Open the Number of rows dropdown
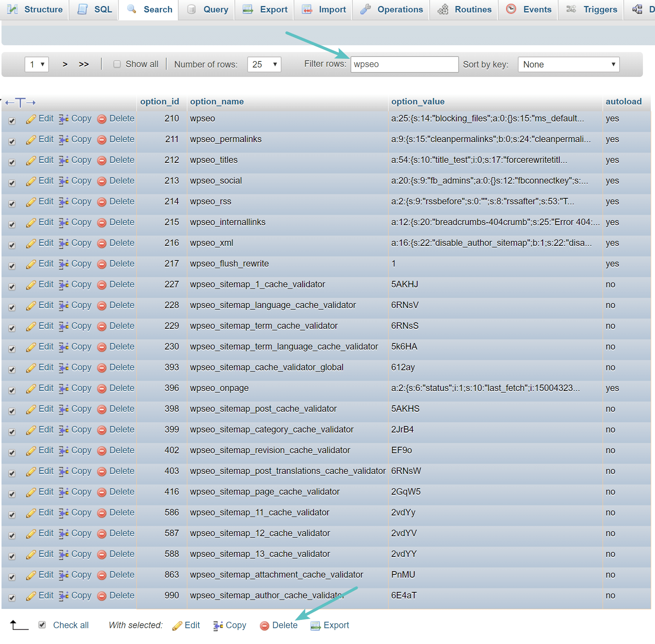This screenshot has width=655, height=644. click(264, 64)
